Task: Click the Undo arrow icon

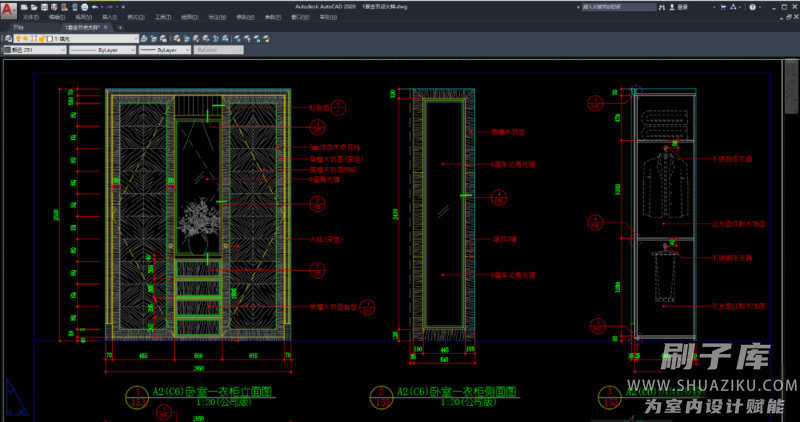Action: click(x=93, y=7)
